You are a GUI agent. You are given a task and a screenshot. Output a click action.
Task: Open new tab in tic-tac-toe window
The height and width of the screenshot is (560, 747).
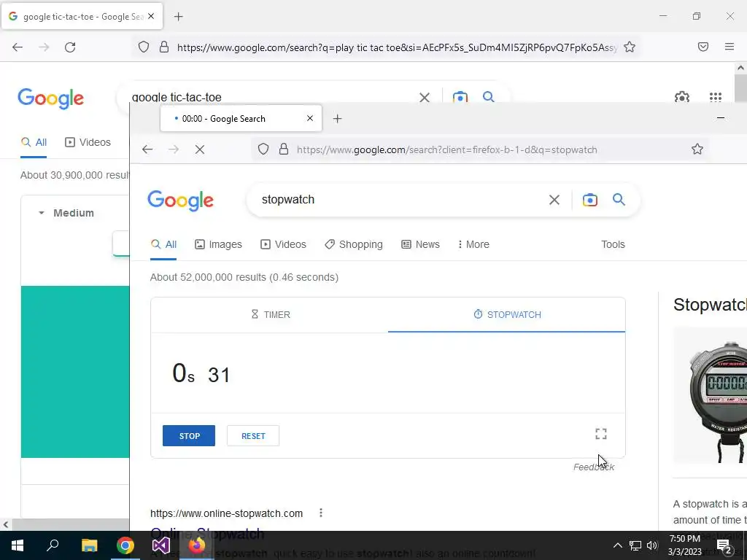(179, 17)
